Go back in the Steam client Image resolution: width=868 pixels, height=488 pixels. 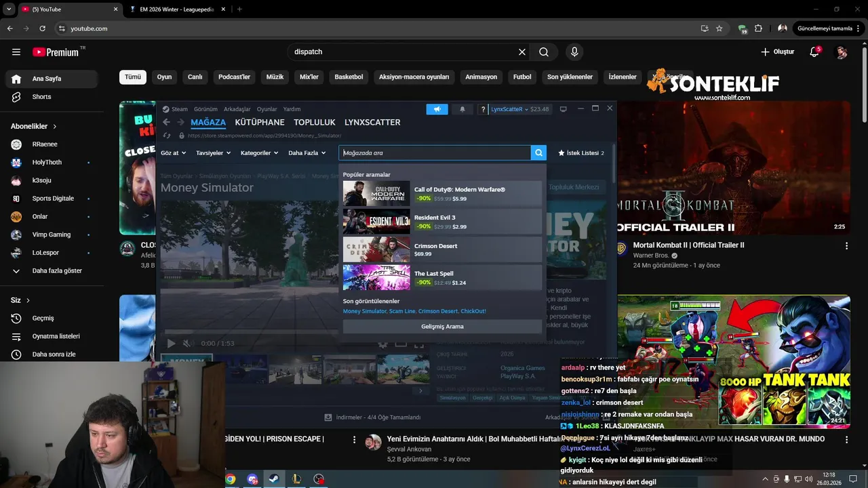(166, 123)
